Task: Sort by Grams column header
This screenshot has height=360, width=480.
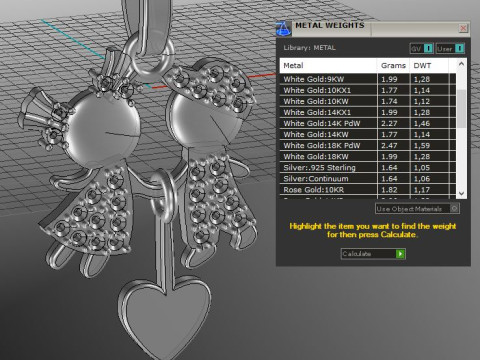Action: [x=393, y=65]
